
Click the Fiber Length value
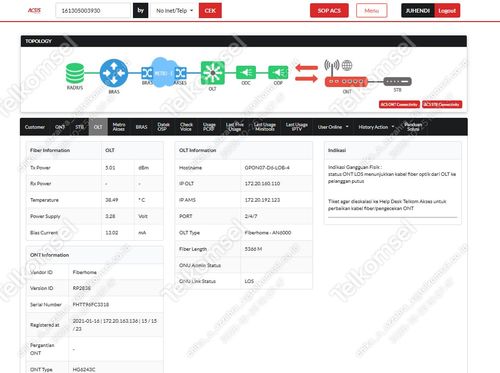point(253,249)
